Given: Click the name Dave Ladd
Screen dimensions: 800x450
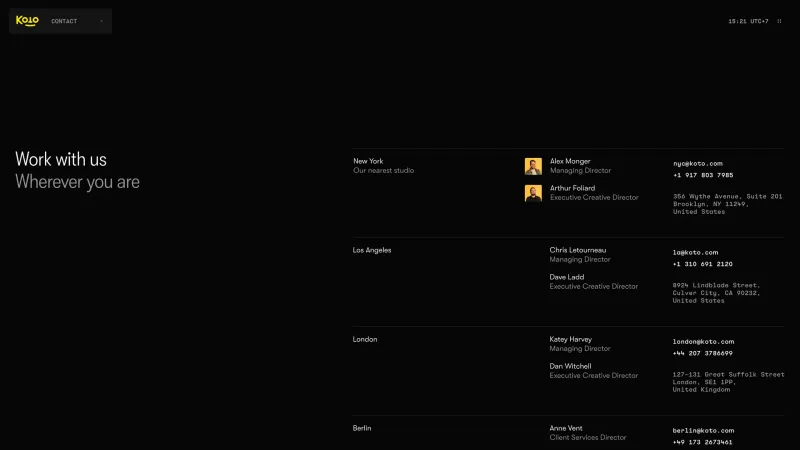Looking at the screenshot, I should [x=567, y=278].
